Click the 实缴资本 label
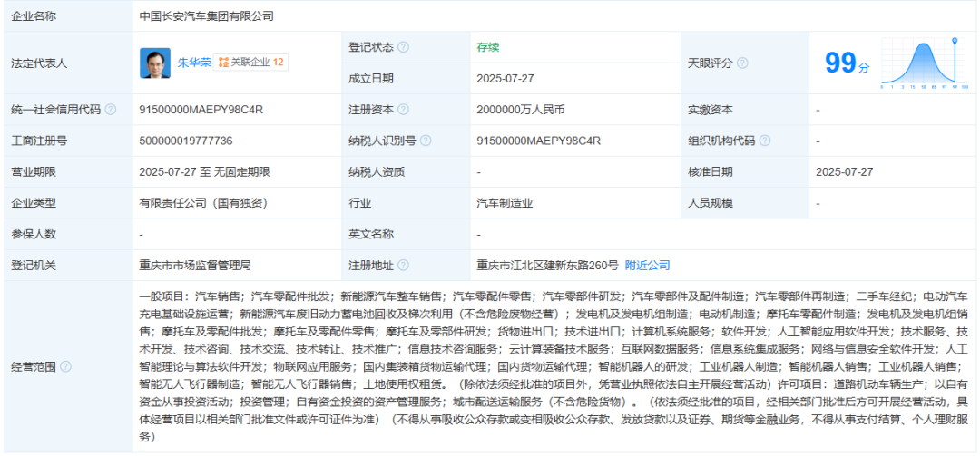The image size is (980, 456). [x=710, y=110]
